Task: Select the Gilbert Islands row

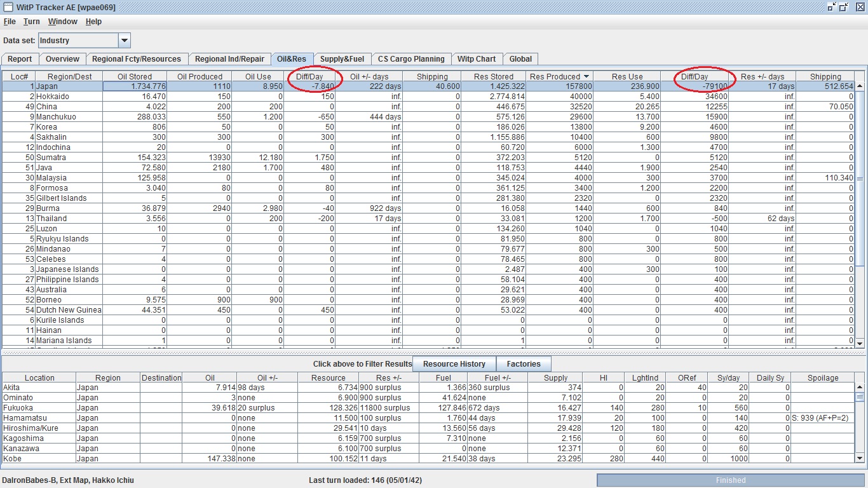Action: [x=428, y=198]
